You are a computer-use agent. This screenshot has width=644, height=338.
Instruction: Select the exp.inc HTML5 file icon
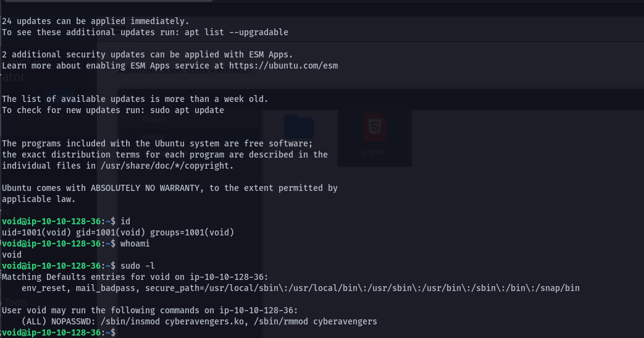click(375, 130)
